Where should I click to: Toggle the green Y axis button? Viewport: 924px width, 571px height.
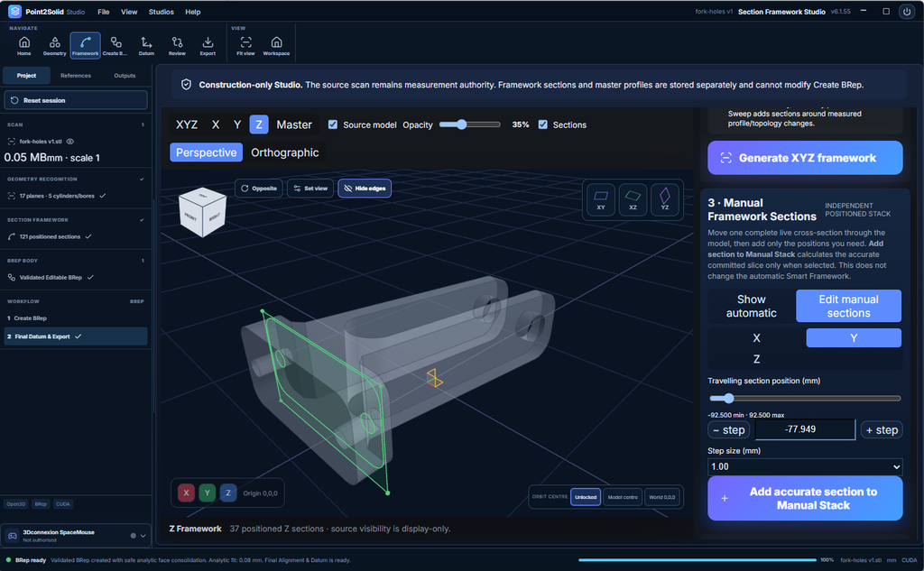coord(208,493)
